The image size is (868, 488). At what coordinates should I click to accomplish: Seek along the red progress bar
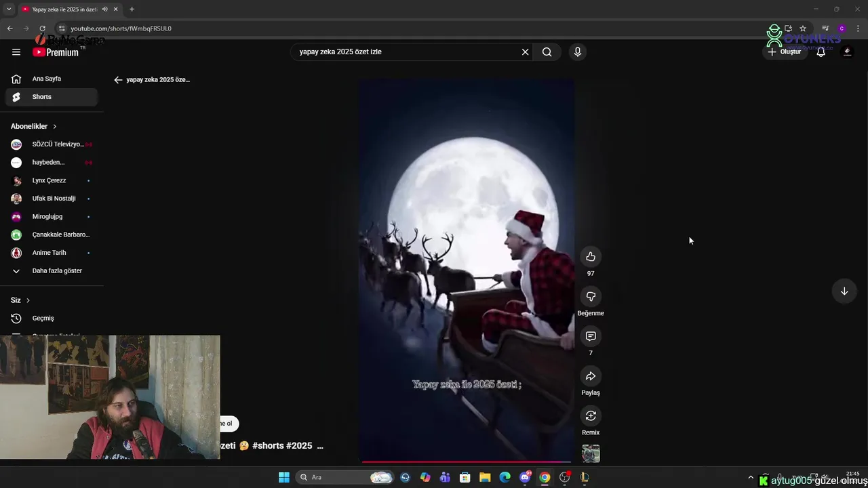[467, 462]
